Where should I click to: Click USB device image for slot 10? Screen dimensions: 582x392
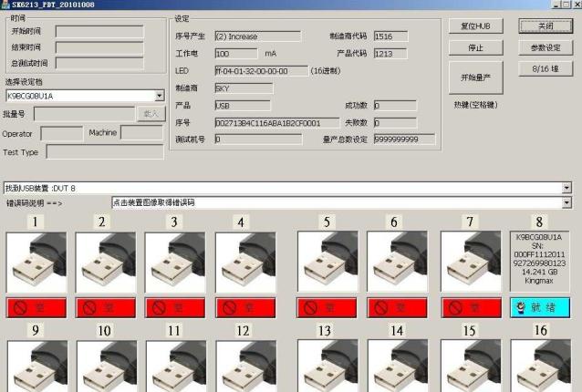pos(107,366)
